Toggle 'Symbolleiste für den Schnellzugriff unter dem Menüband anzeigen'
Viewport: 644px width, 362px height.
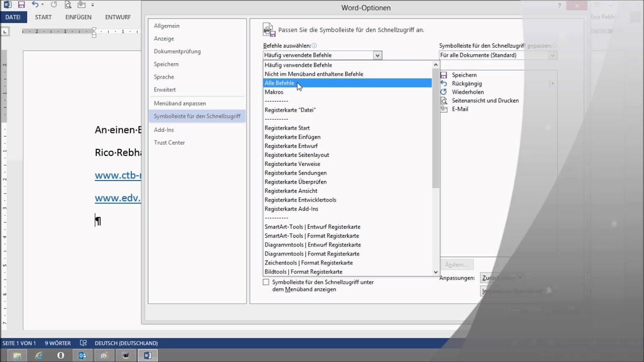click(x=266, y=283)
